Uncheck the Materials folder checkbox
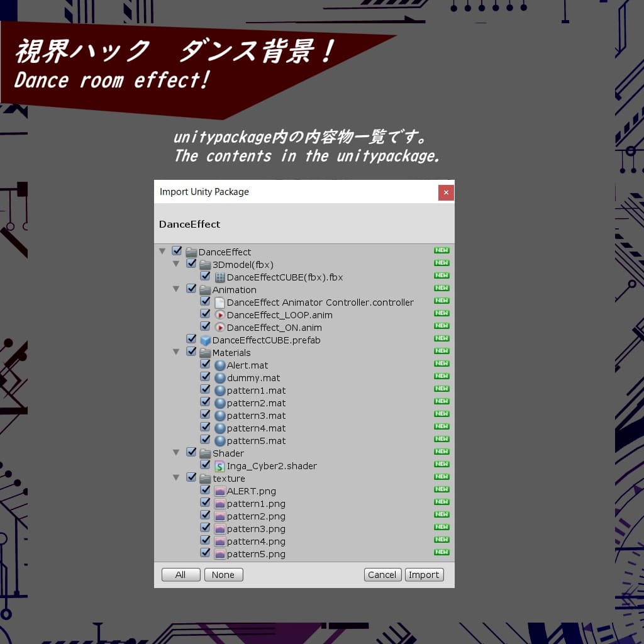This screenshot has width=644, height=644. (x=191, y=352)
